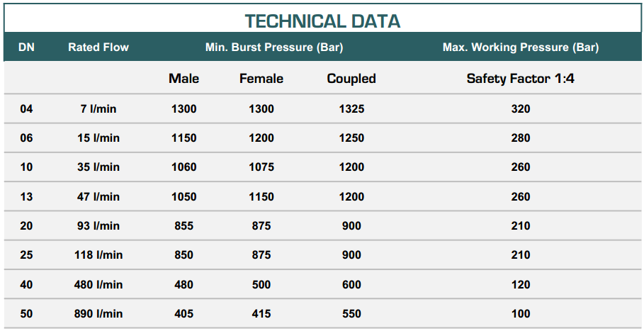
Task: Click the 1325 coupled burst pressure value
Action: [351, 109]
